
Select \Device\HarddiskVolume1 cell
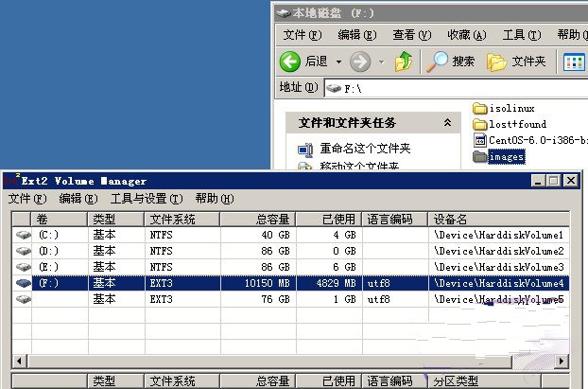click(499, 235)
